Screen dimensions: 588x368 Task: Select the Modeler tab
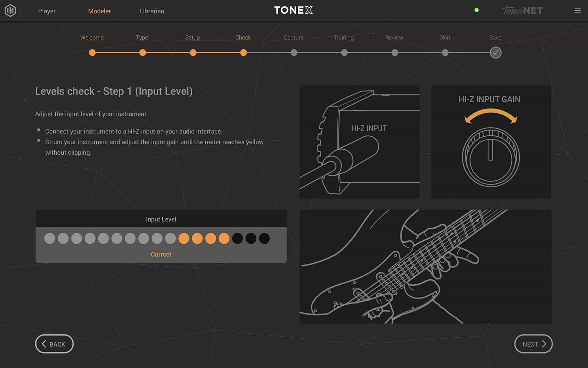[99, 11]
